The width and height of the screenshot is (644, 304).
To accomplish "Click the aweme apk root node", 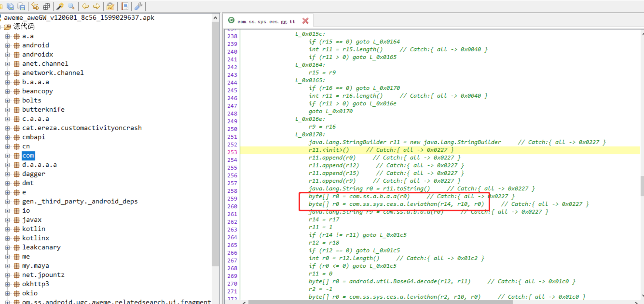I will (79, 18).
